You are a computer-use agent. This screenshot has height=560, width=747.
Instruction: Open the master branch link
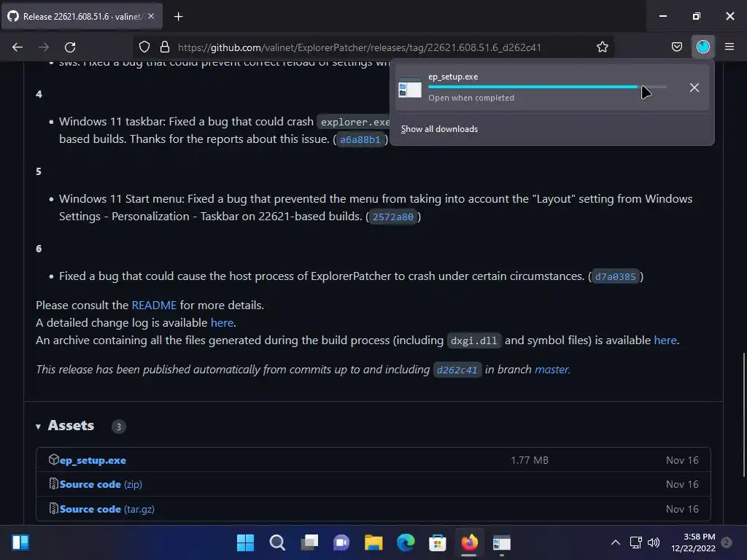(551, 370)
